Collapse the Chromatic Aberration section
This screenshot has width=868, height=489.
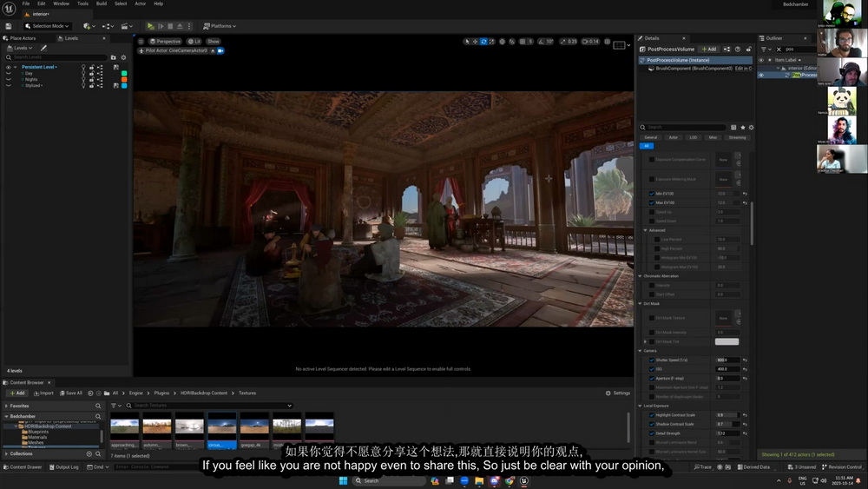(x=641, y=276)
